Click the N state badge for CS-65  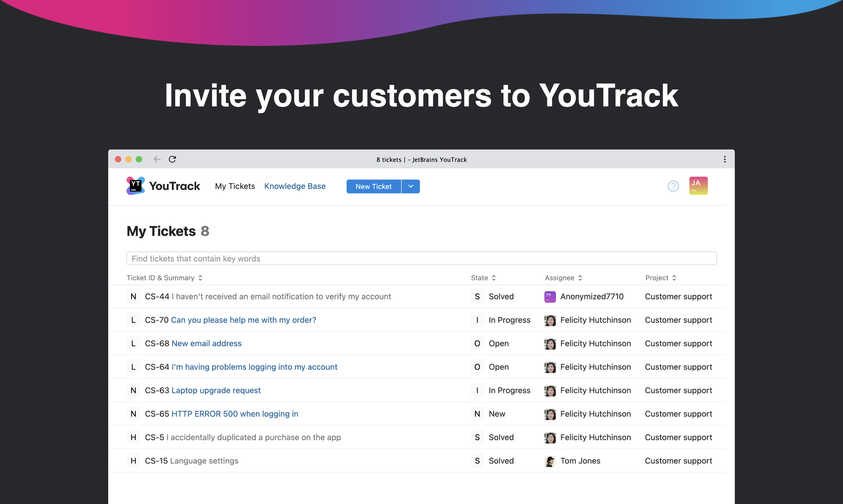[477, 414]
